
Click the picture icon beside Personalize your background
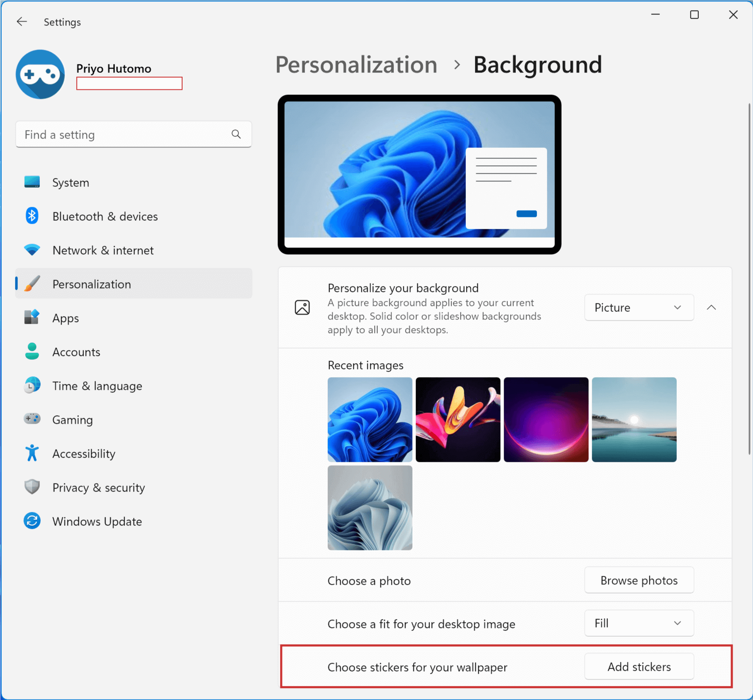(302, 307)
